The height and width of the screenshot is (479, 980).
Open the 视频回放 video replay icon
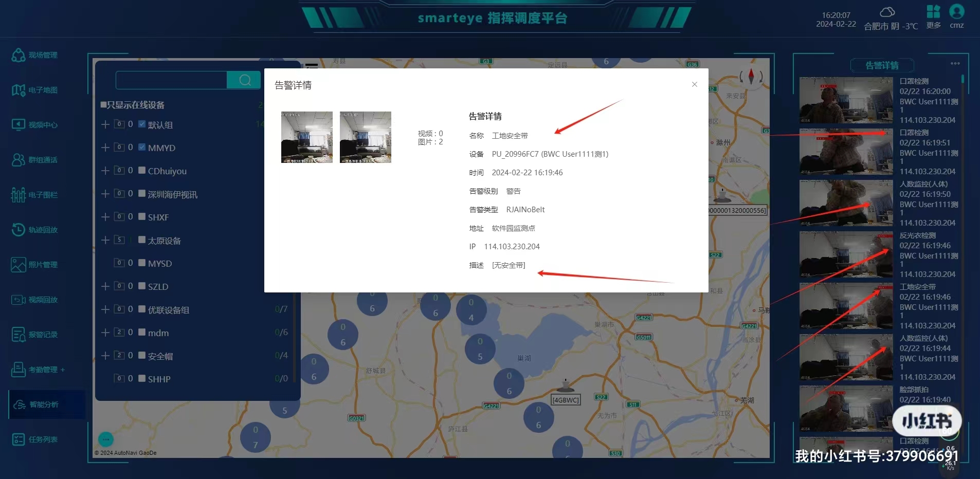(19, 300)
